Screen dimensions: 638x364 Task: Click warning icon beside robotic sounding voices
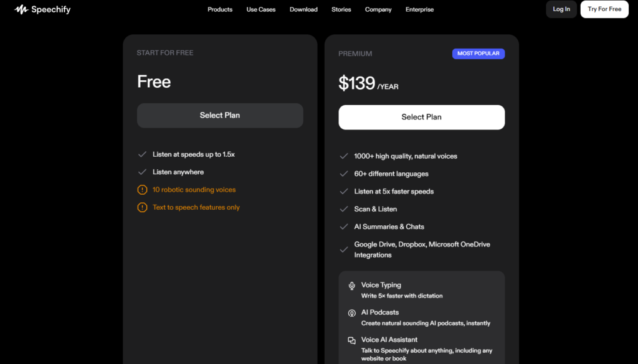(x=143, y=190)
